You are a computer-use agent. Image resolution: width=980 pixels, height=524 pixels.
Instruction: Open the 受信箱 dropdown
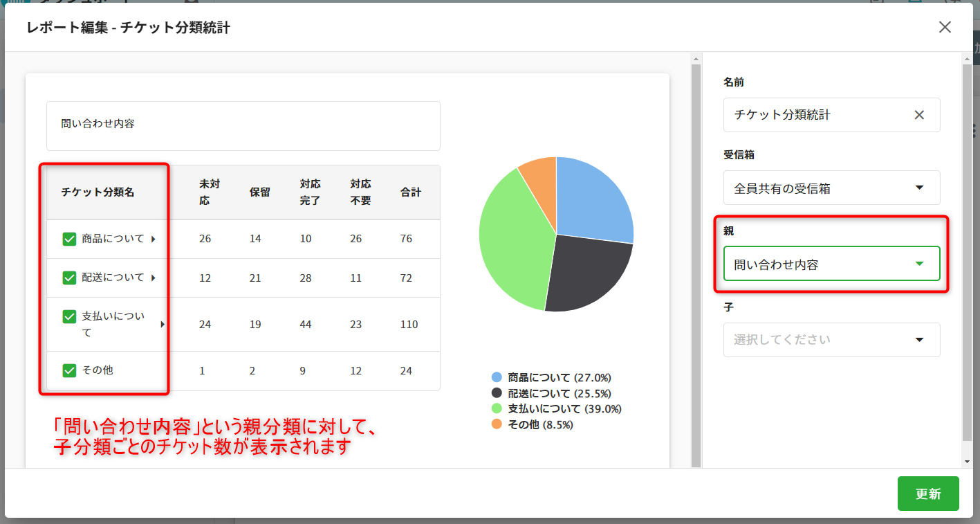pyautogui.click(x=831, y=188)
